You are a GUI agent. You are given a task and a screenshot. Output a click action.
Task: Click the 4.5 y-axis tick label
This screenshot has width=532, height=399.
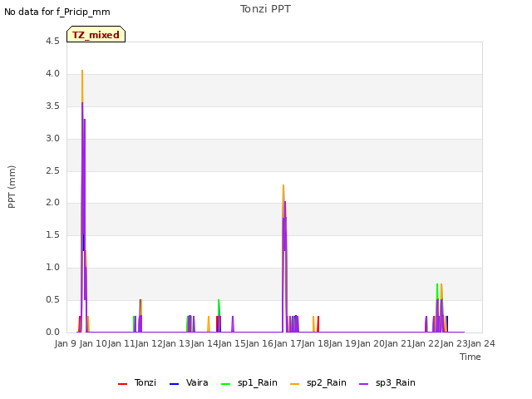click(x=52, y=41)
